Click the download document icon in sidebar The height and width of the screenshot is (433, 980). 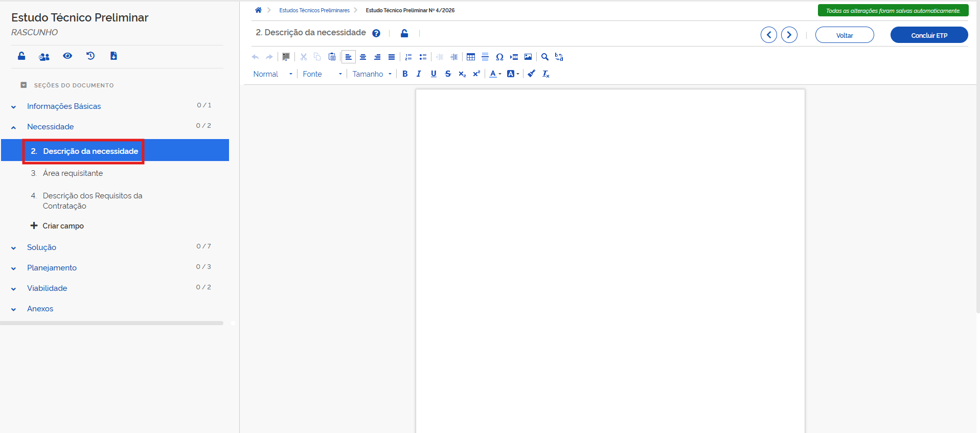pyautogui.click(x=113, y=56)
